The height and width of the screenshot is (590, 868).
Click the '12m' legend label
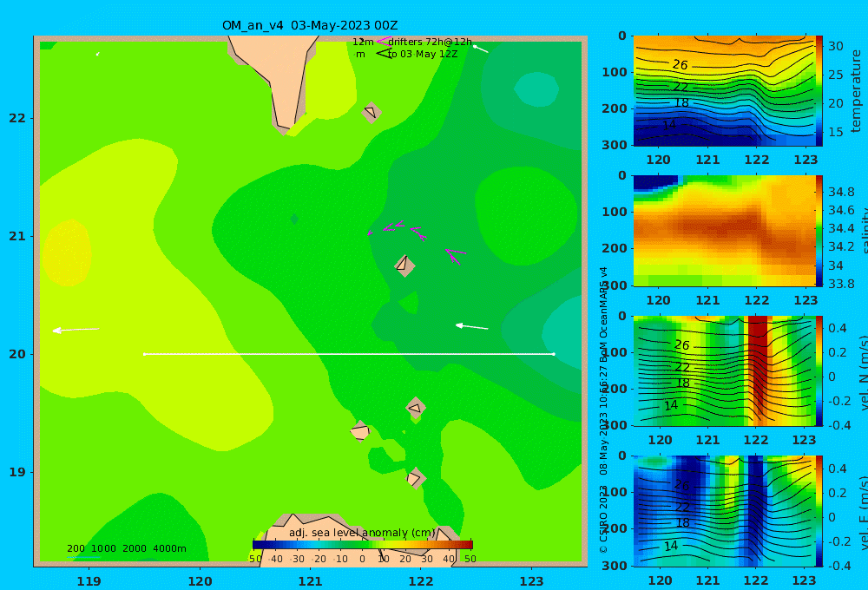pyautogui.click(x=363, y=42)
